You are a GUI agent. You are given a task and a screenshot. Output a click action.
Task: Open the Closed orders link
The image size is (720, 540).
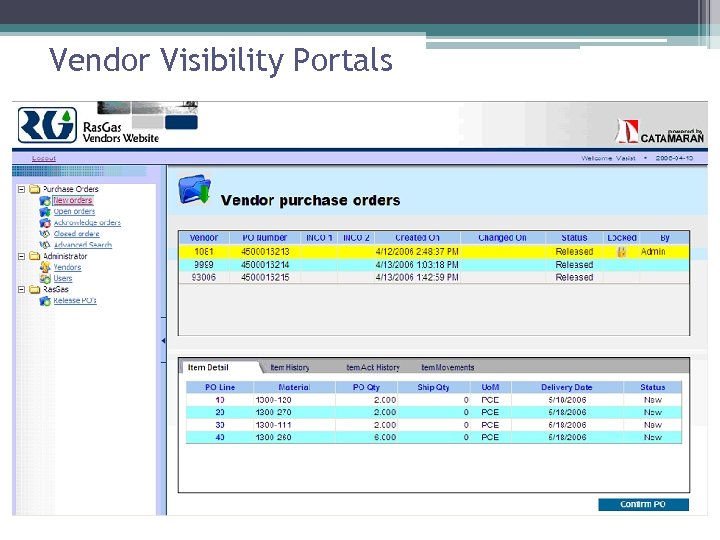(x=76, y=234)
